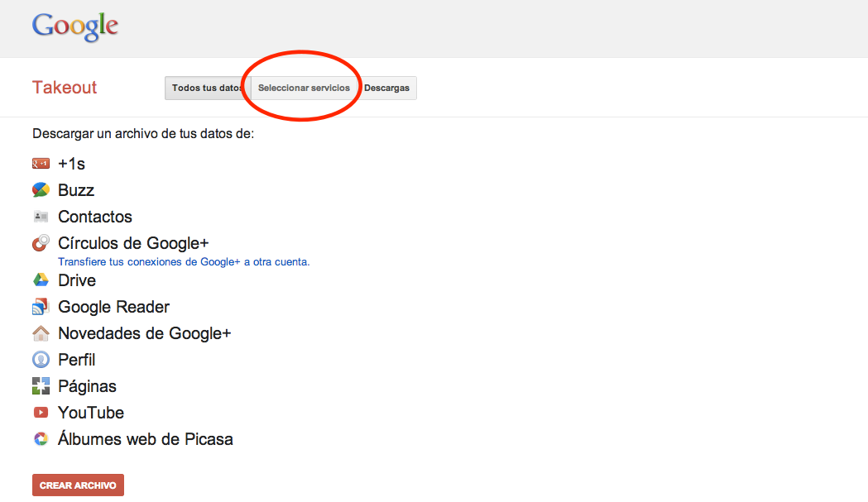
Task: Follow the Transfiere tus conexiones de Google+ link
Action: (x=184, y=262)
